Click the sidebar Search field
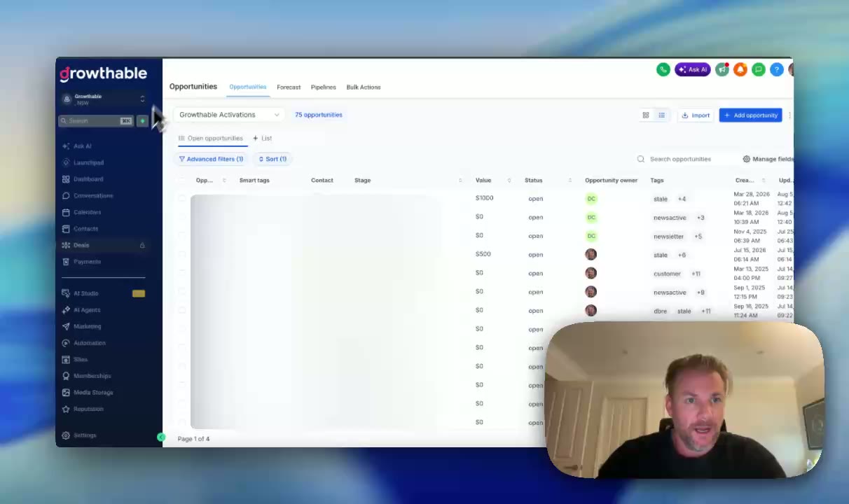849x504 pixels. tap(96, 121)
